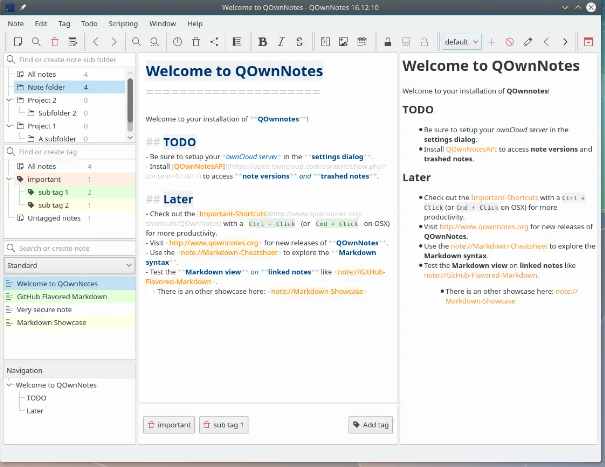Show trashed notes bin icon
Image resolution: width=605 pixels, height=467 pixels.
pos(196,42)
